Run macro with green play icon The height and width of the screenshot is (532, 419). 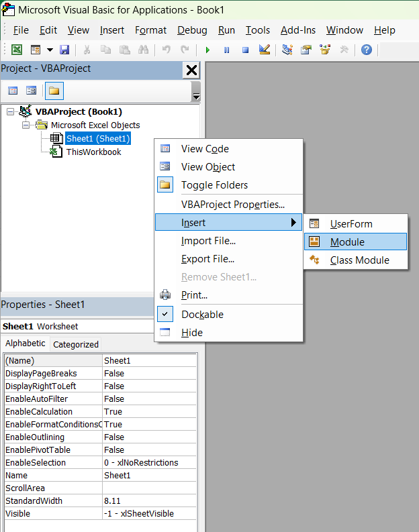(207, 50)
